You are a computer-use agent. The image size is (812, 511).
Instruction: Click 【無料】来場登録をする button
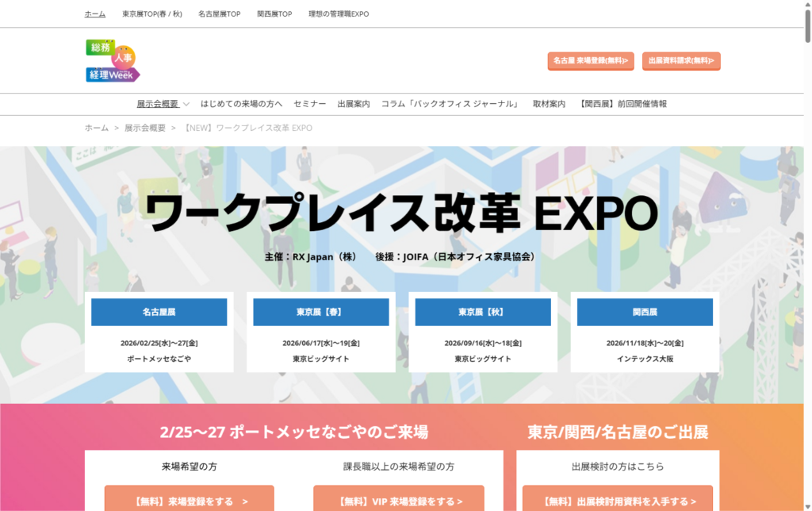[x=189, y=500]
